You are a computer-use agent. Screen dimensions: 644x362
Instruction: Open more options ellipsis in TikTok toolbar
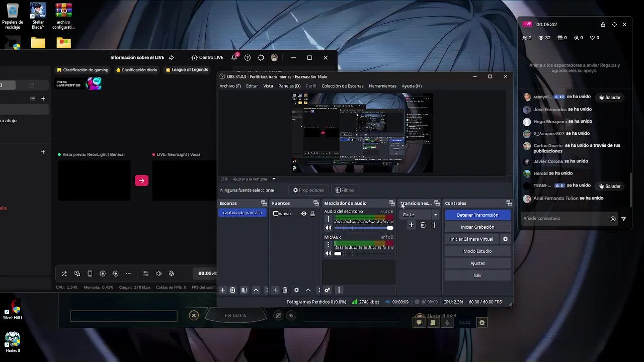128,274
